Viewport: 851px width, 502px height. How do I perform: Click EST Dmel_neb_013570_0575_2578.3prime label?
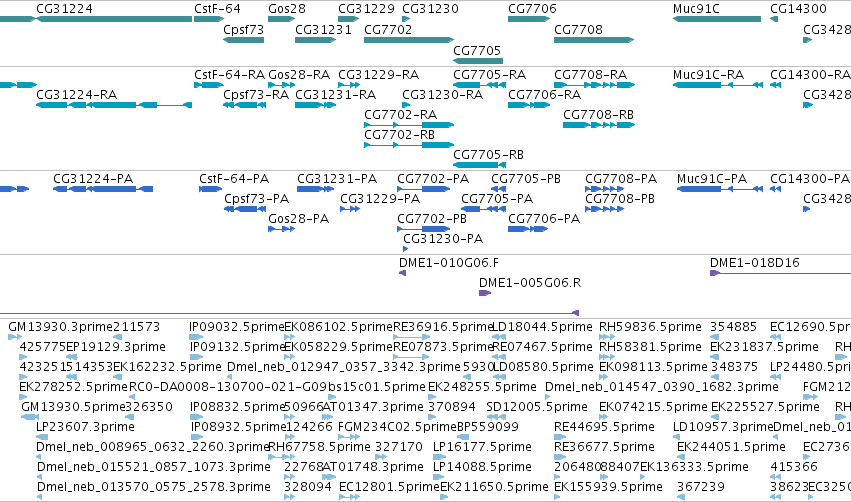coord(154,487)
